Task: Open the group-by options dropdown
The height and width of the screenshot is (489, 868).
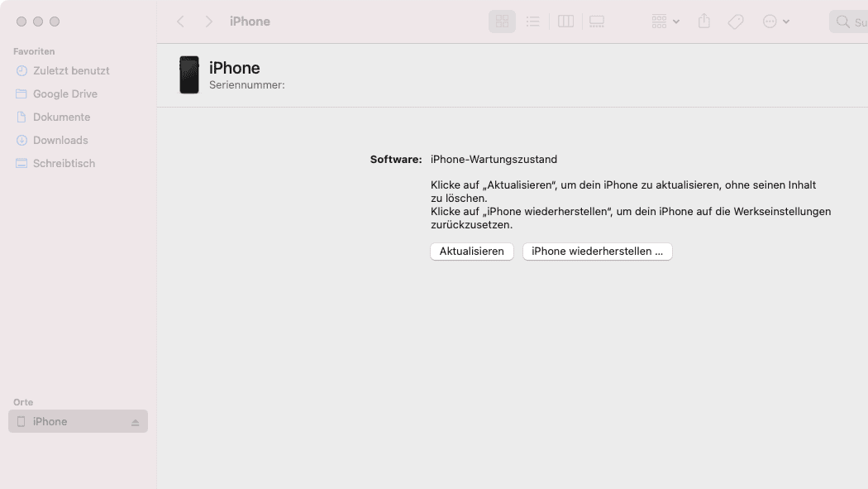Action: tap(665, 22)
